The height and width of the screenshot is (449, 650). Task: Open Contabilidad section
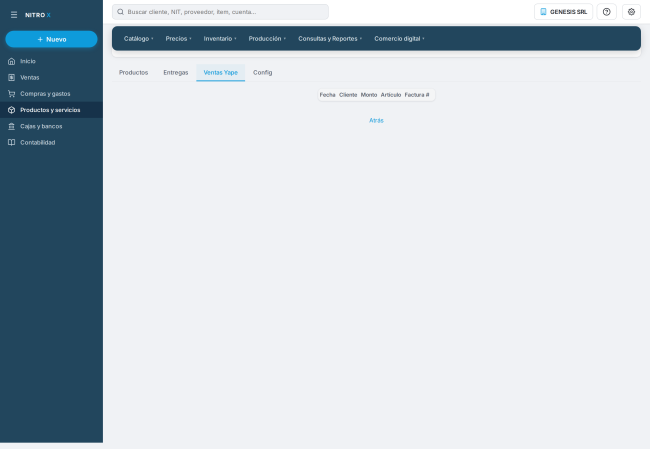[51, 143]
